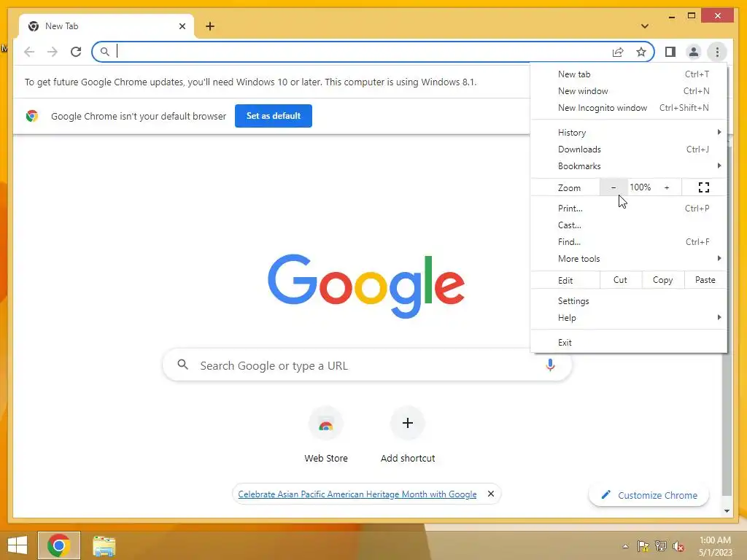Open Settings from the menu

(629, 301)
